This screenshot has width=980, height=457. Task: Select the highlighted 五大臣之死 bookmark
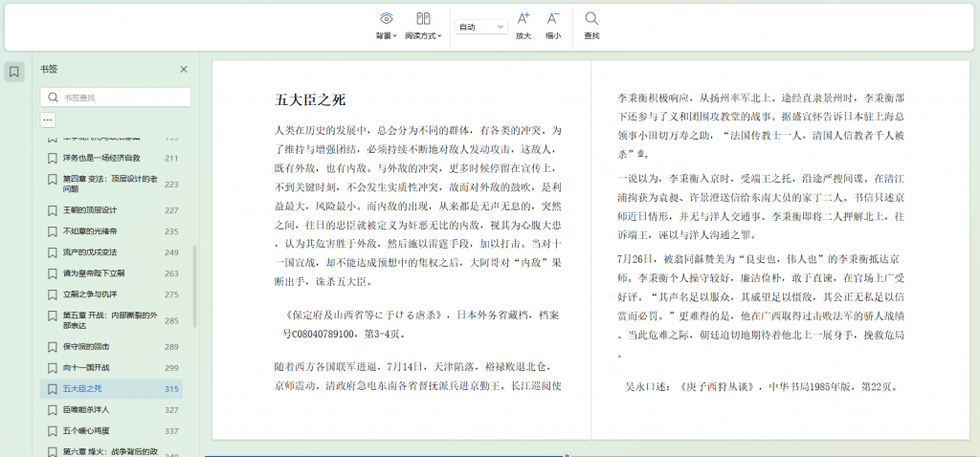(x=111, y=389)
